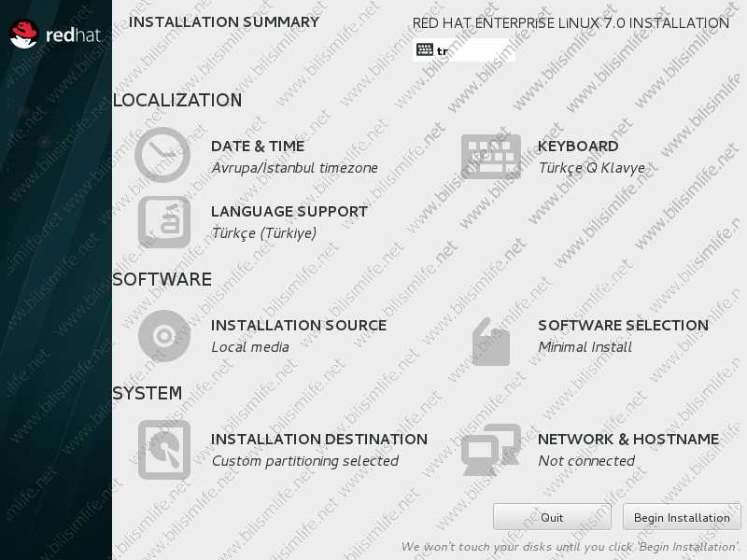This screenshot has width=747, height=560.
Task: Click the Installation Destination hard drive icon
Action: pos(164,450)
